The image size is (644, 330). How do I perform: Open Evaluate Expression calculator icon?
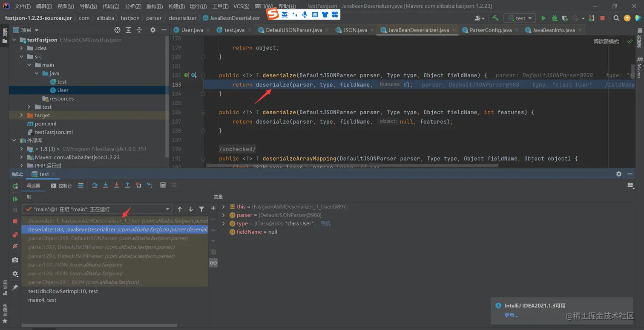pyautogui.click(x=163, y=185)
